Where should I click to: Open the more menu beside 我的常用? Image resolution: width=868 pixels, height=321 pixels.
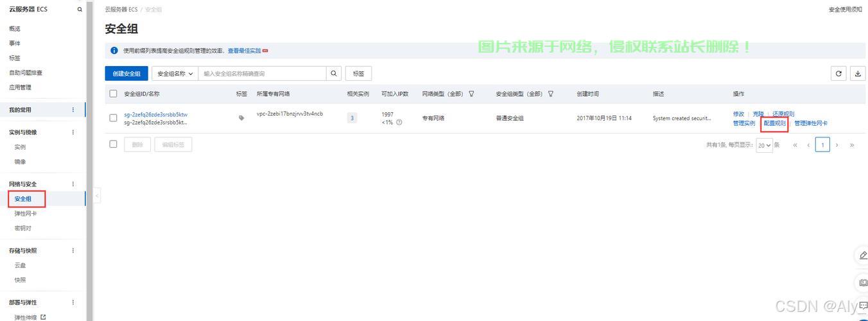73,110
